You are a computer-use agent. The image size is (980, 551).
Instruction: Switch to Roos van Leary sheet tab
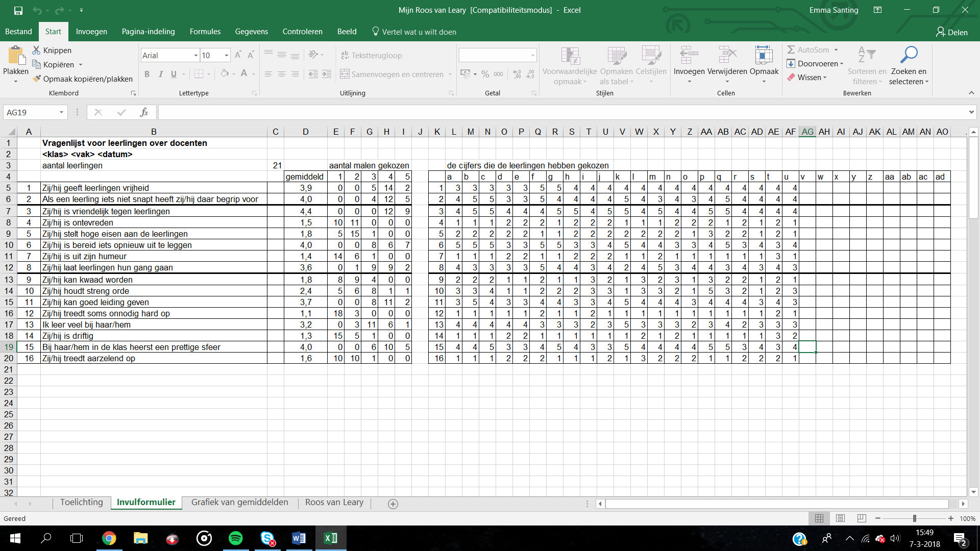pos(334,503)
